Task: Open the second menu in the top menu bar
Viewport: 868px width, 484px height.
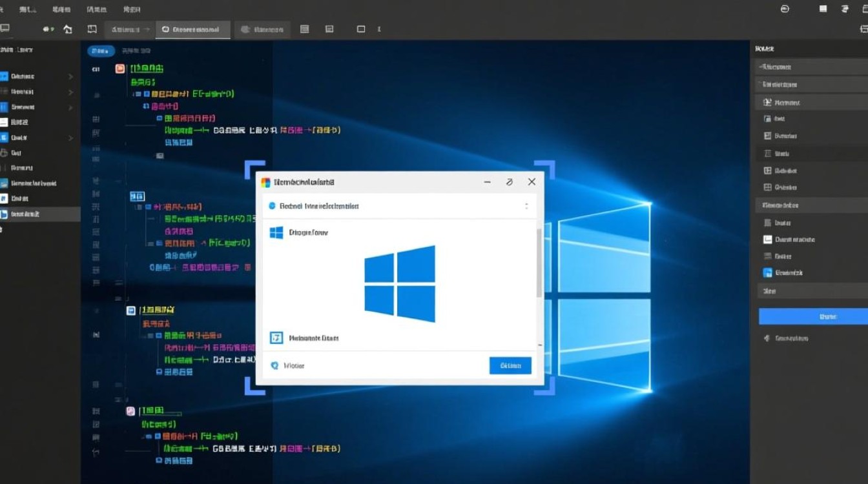Action: click(x=27, y=9)
